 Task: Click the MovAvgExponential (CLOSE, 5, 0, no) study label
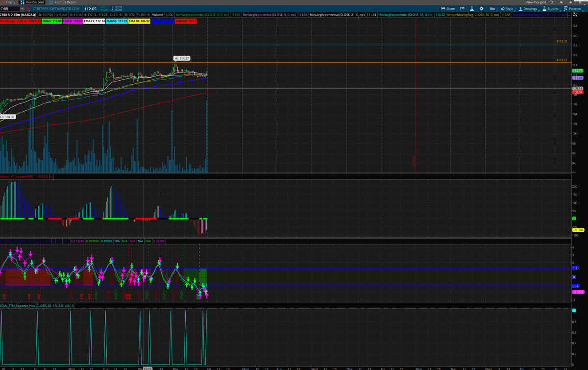click(201, 15)
